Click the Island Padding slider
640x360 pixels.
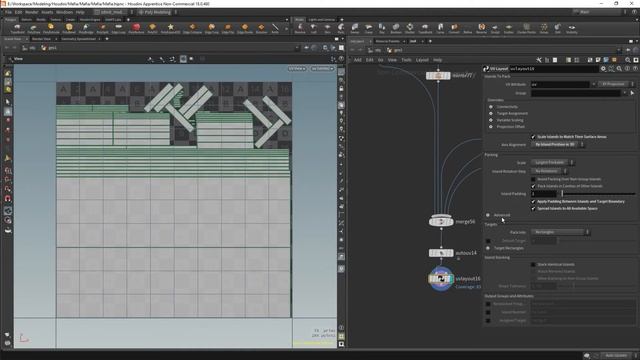(597, 194)
